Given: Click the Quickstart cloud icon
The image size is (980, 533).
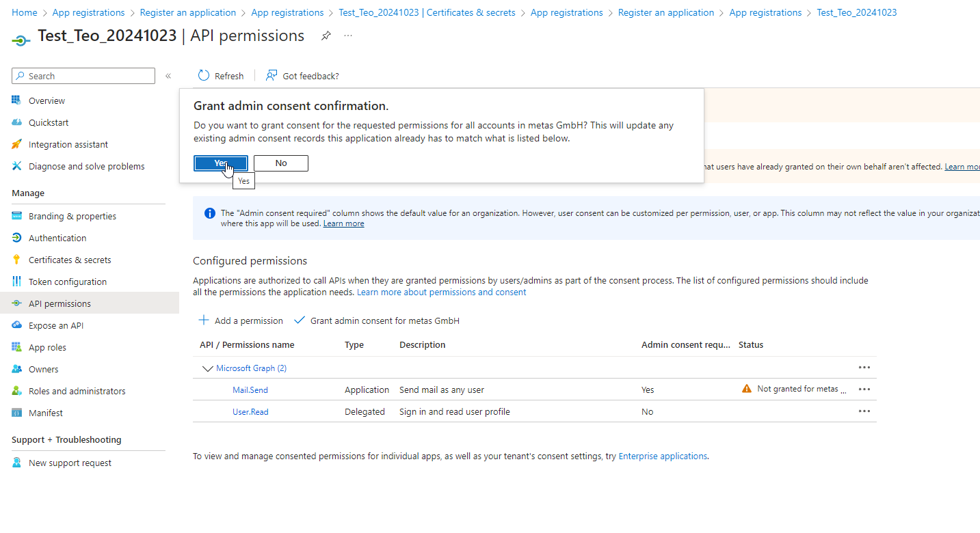Looking at the screenshot, I should click(x=16, y=122).
